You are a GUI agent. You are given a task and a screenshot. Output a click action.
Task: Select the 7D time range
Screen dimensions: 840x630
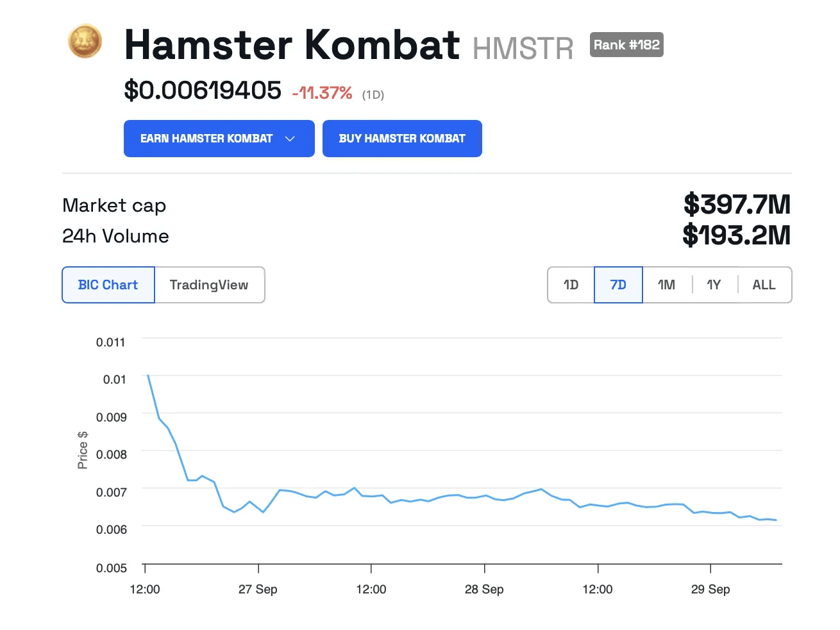coord(618,285)
